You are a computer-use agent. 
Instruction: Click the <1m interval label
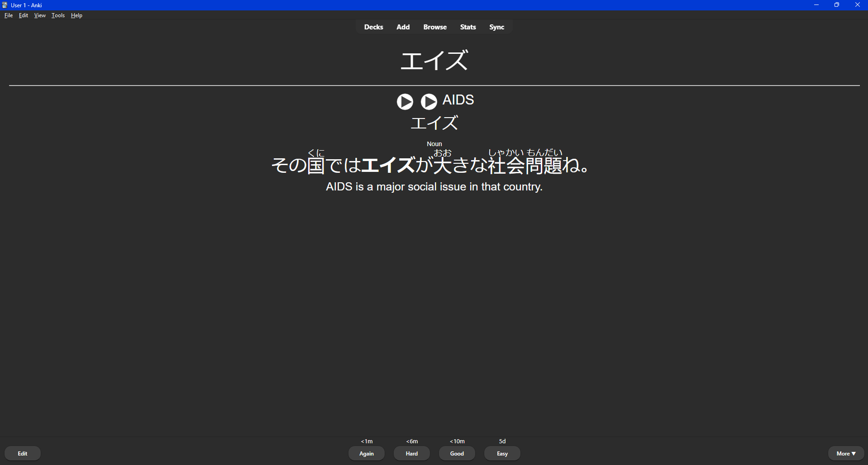pyautogui.click(x=367, y=441)
